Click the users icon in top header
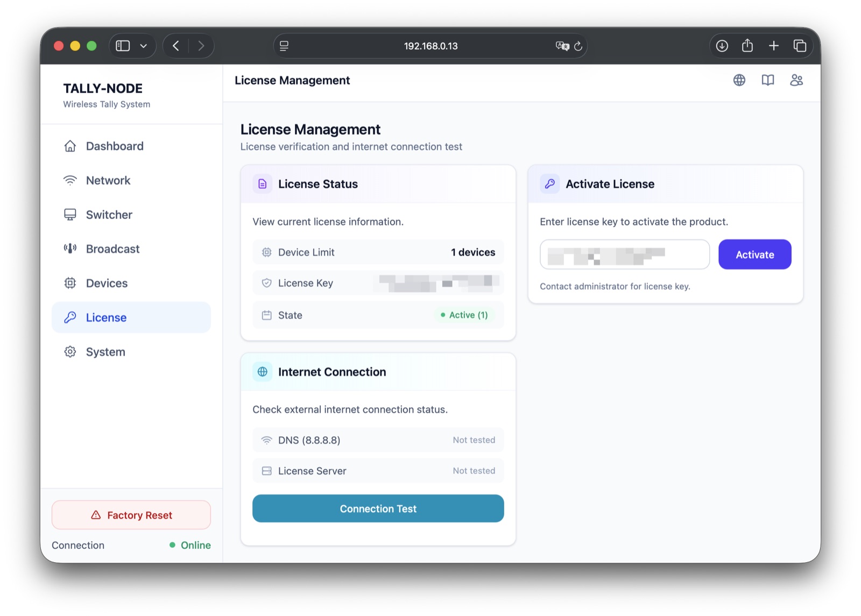This screenshot has height=616, width=861. tap(796, 80)
